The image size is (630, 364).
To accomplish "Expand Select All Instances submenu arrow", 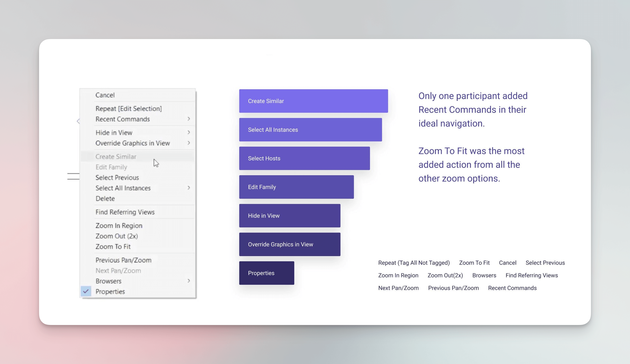I will coord(189,188).
